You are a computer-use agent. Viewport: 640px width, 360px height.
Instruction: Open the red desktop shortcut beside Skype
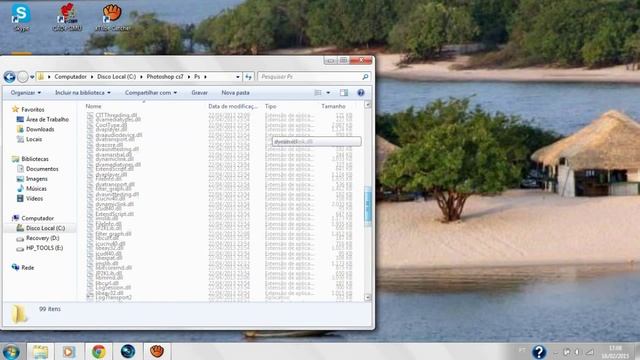[x=67, y=16]
